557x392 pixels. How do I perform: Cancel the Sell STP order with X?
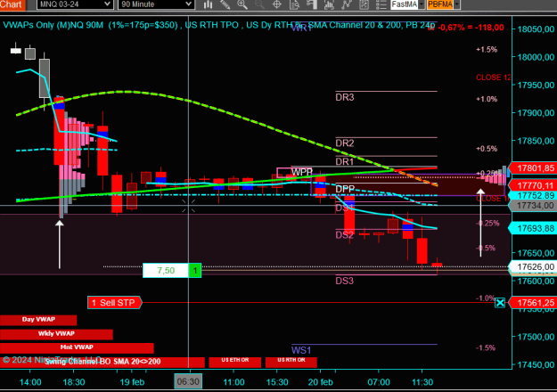500,303
